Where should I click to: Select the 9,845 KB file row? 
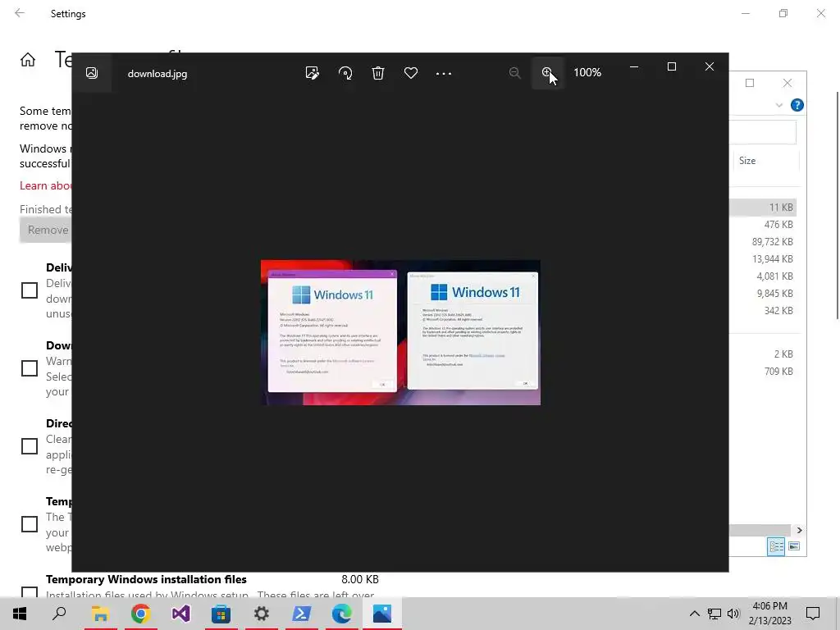tap(763, 293)
